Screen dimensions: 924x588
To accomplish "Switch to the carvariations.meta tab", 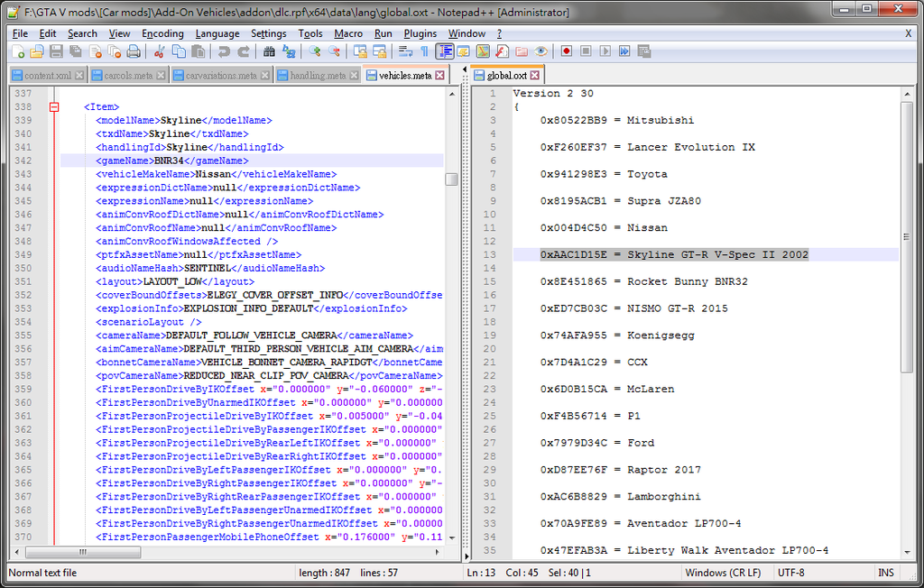I will [221, 76].
